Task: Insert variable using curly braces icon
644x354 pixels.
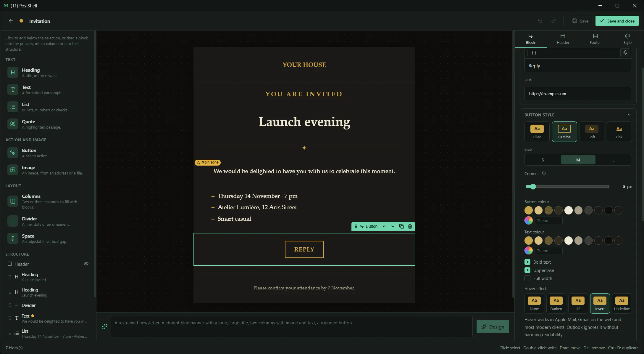Action: (534, 53)
